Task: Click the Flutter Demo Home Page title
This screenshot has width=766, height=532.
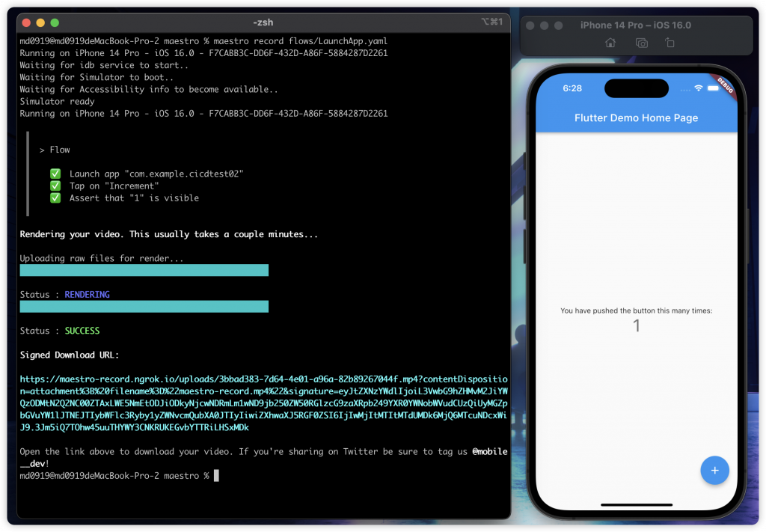Action: click(x=636, y=117)
